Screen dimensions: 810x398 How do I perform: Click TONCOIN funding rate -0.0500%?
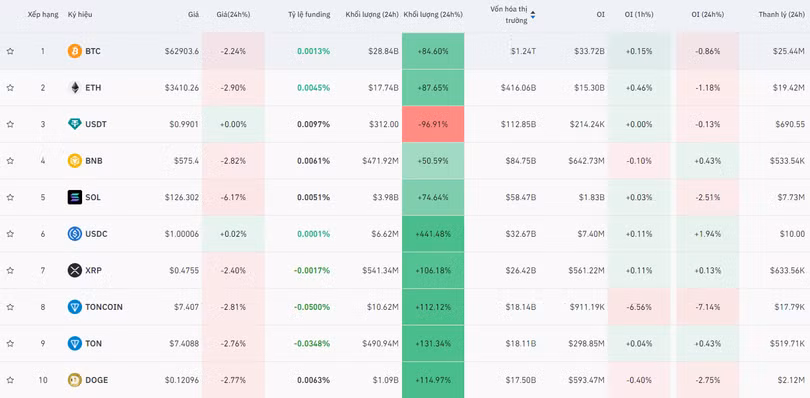[312, 307]
